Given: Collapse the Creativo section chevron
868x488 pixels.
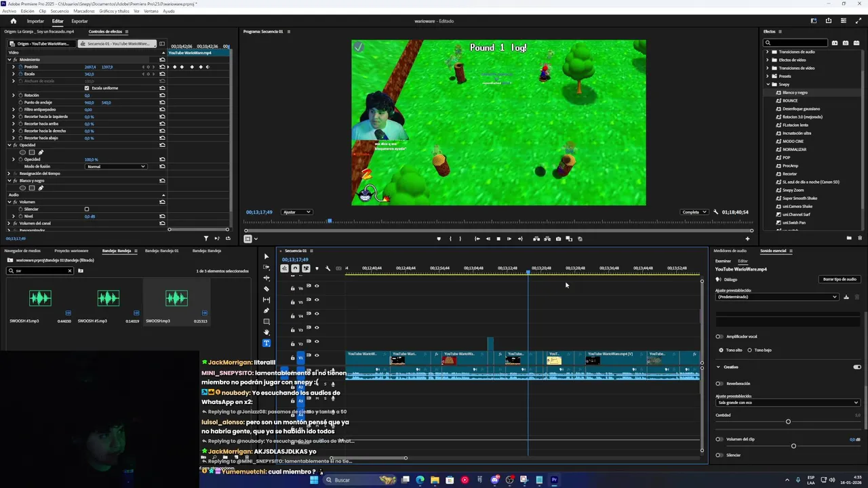Looking at the screenshot, I should tap(718, 367).
